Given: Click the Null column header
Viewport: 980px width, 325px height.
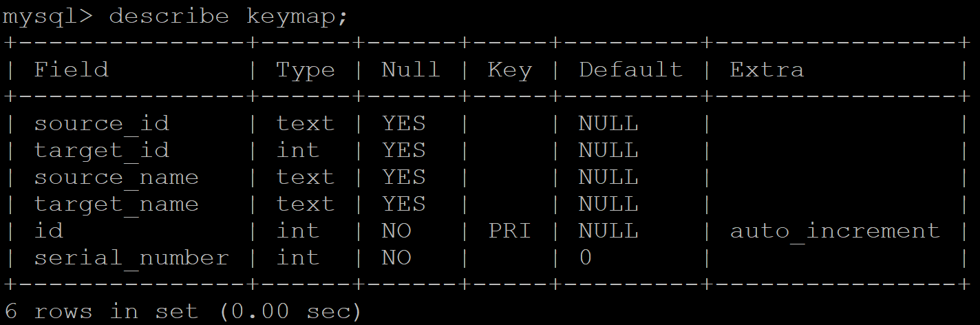Looking at the screenshot, I should coord(410,70).
